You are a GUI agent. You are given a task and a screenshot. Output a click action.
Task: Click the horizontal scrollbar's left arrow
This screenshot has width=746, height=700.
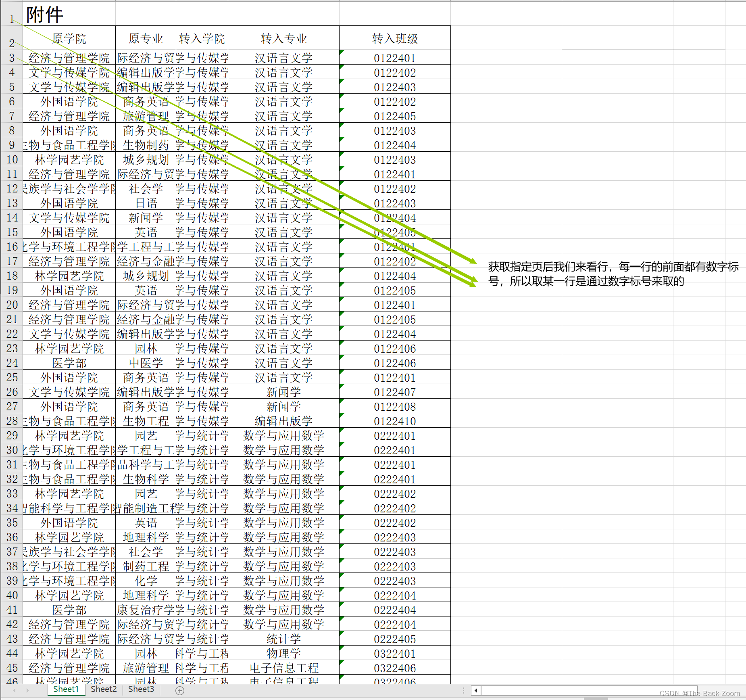(476, 690)
